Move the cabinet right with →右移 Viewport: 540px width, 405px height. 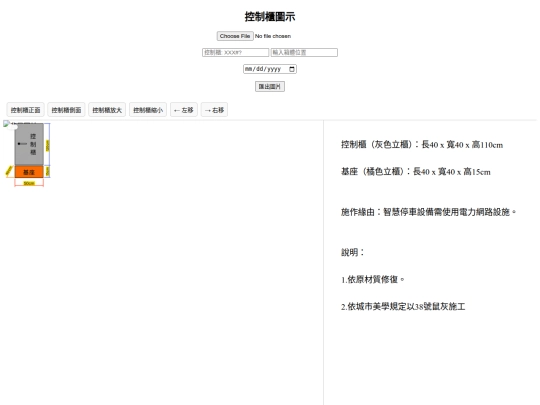coord(214,110)
